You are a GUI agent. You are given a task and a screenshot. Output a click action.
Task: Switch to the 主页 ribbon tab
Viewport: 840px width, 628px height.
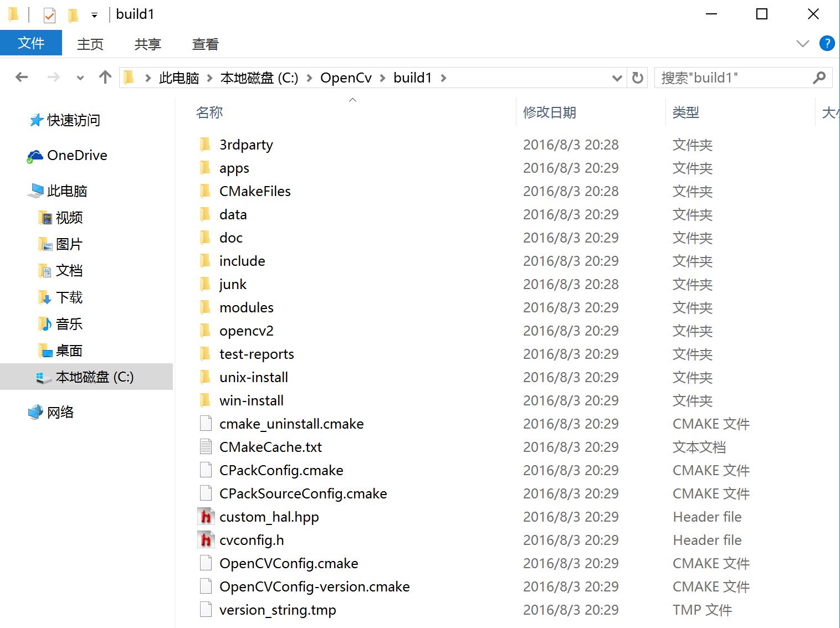tap(90, 44)
